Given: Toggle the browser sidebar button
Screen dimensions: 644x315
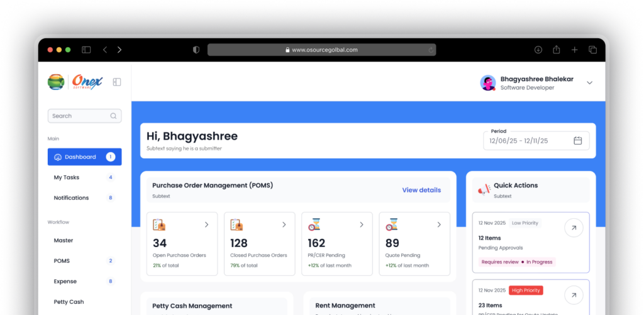Looking at the screenshot, I should pos(86,50).
